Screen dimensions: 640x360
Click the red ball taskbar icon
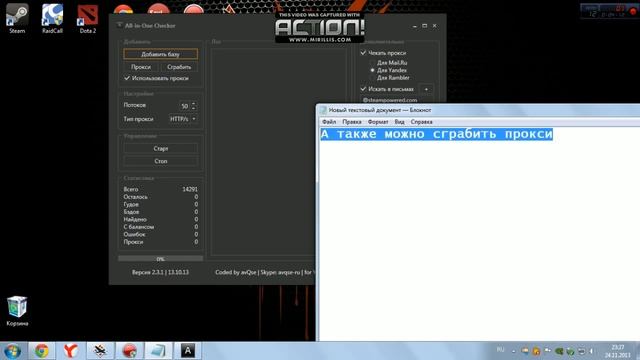click(x=129, y=351)
